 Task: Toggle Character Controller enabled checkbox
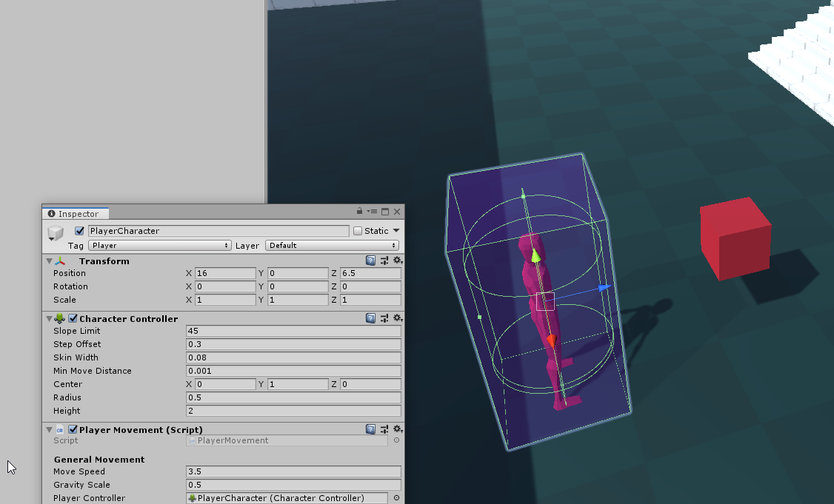(x=73, y=318)
